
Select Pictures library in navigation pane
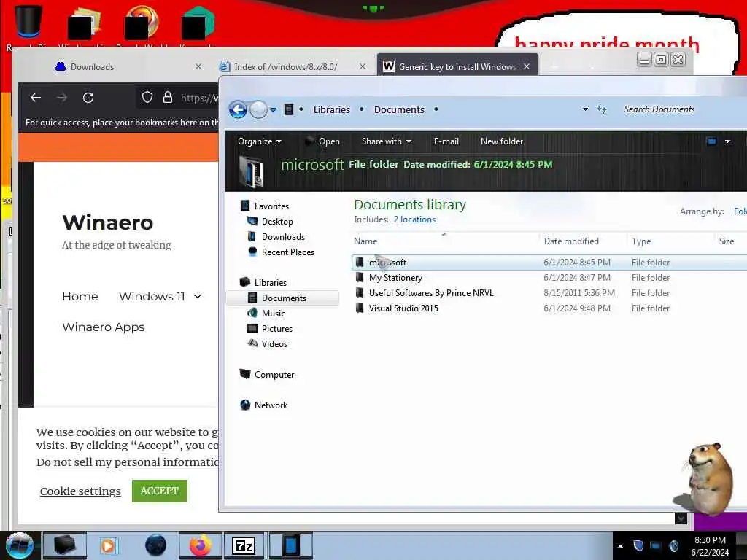tap(276, 329)
